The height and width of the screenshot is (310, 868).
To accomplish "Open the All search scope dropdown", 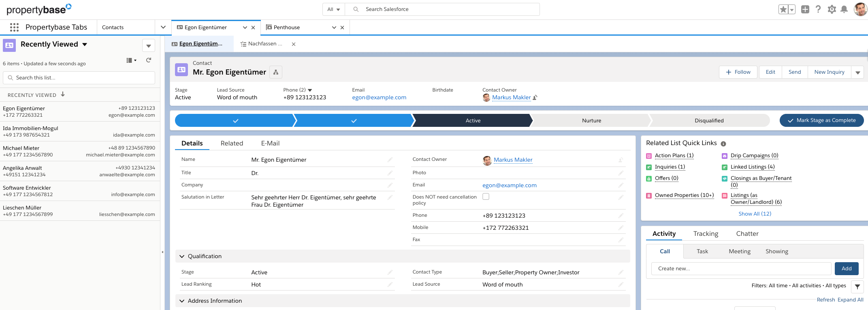I will [334, 9].
